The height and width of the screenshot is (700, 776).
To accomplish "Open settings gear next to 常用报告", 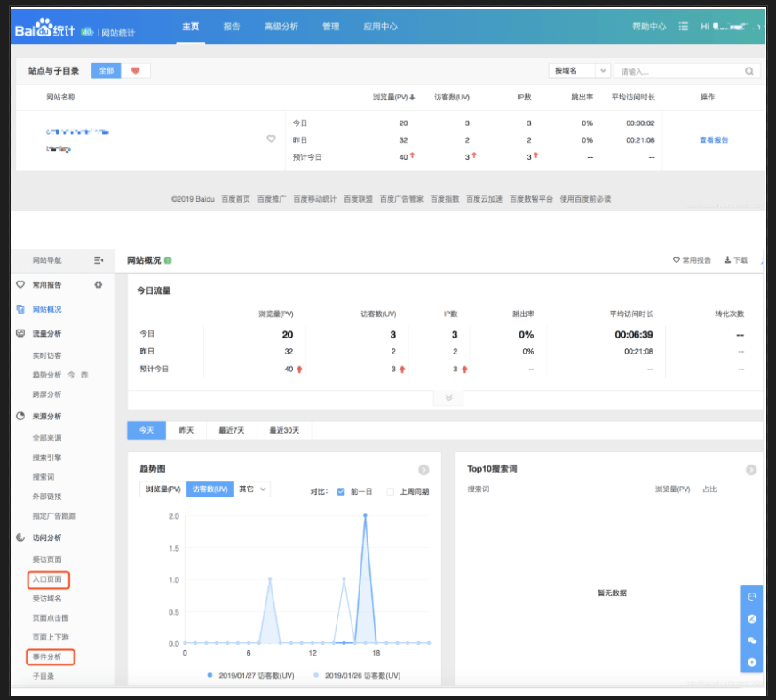I will [x=99, y=284].
